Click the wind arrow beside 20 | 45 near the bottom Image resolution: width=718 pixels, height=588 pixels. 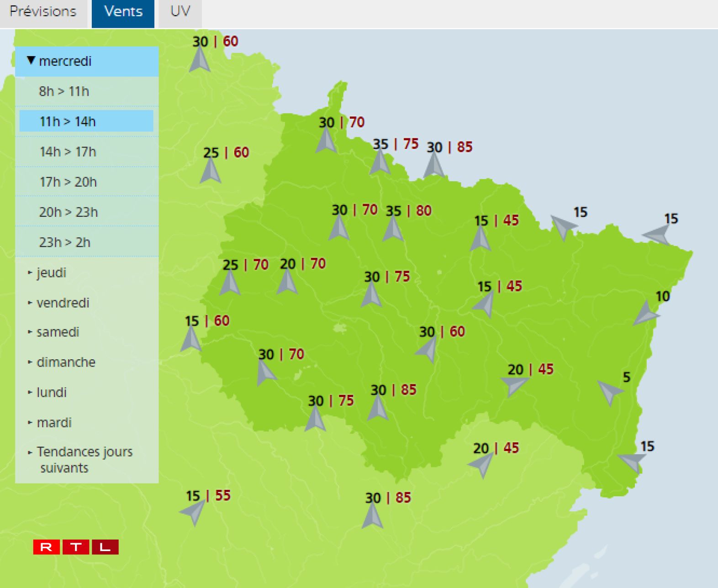click(x=481, y=465)
